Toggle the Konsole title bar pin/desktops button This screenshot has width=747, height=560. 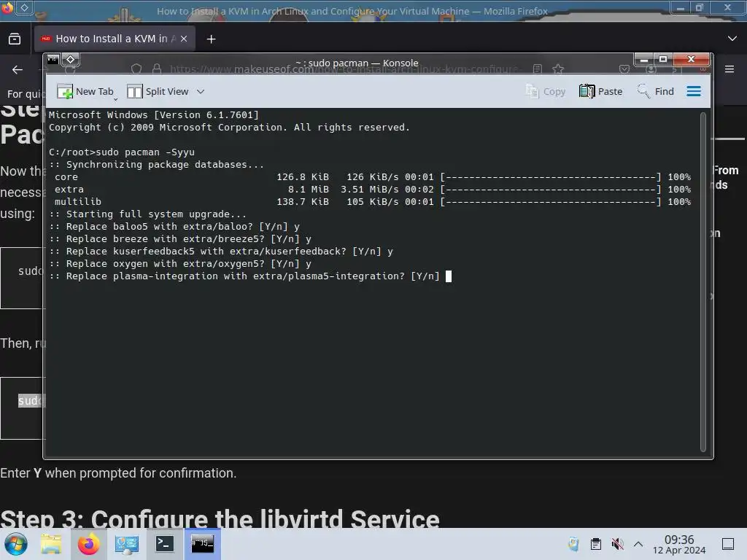(x=71, y=60)
